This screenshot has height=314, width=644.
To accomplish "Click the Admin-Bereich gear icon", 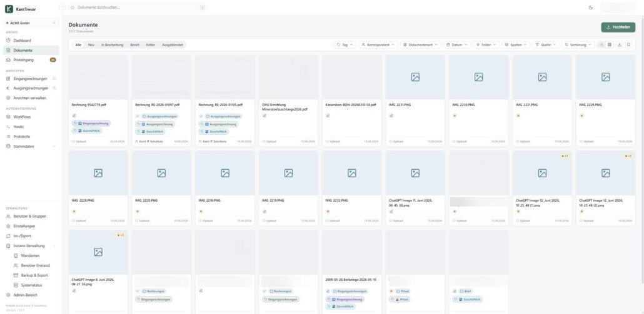I will point(8,295).
